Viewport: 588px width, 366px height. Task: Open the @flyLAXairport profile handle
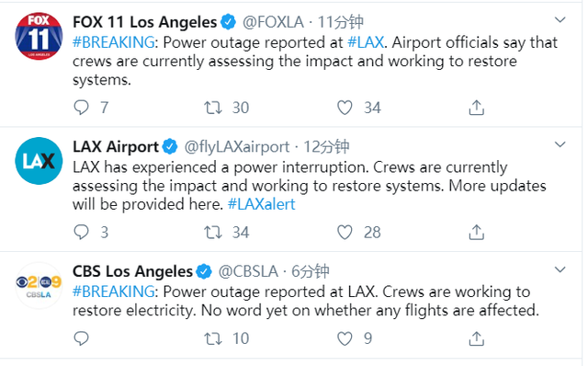point(237,147)
